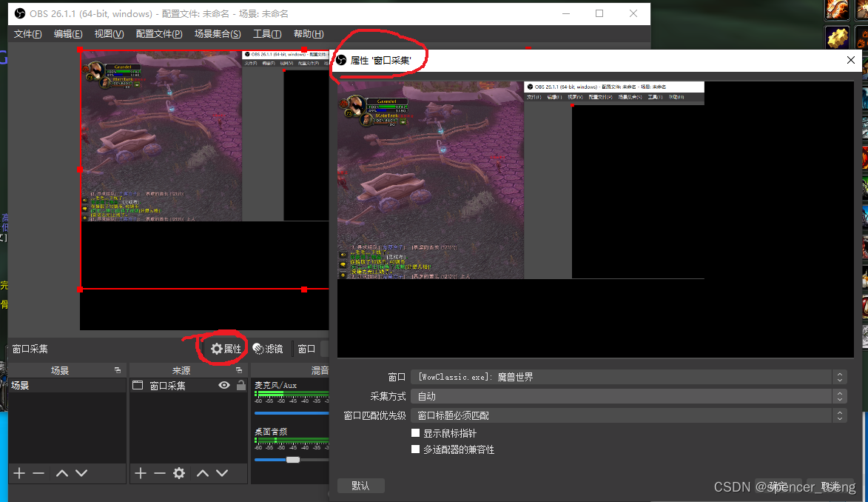The width and height of the screenshot is (868, 502).
Task: Adjust the 桌面音频 volume slider handle
Action: [x=293, y=459]
